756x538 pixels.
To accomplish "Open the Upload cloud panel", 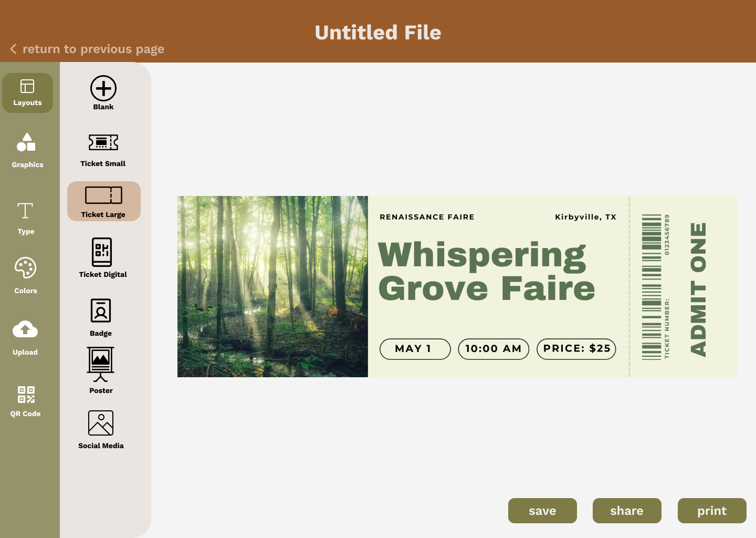I will point(25,338).
